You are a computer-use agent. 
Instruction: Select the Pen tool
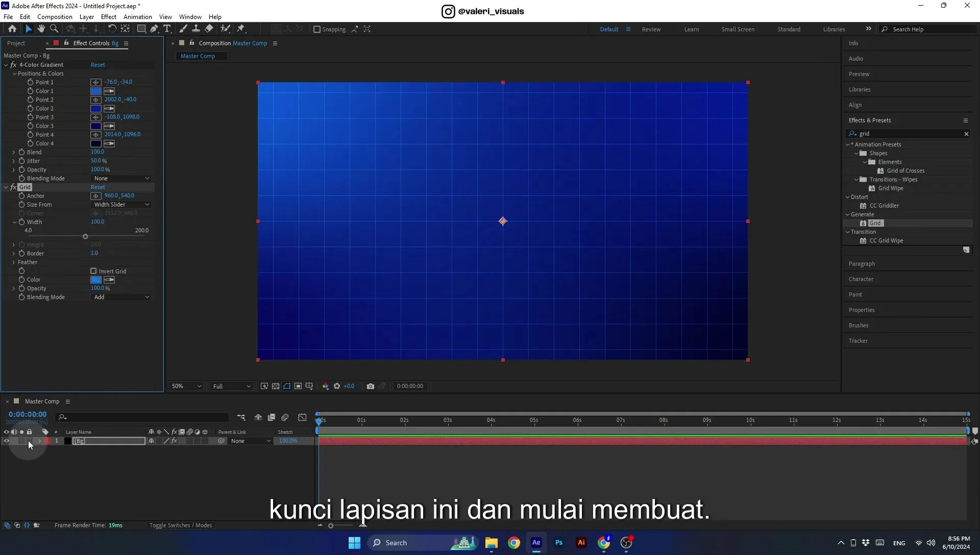154,29
